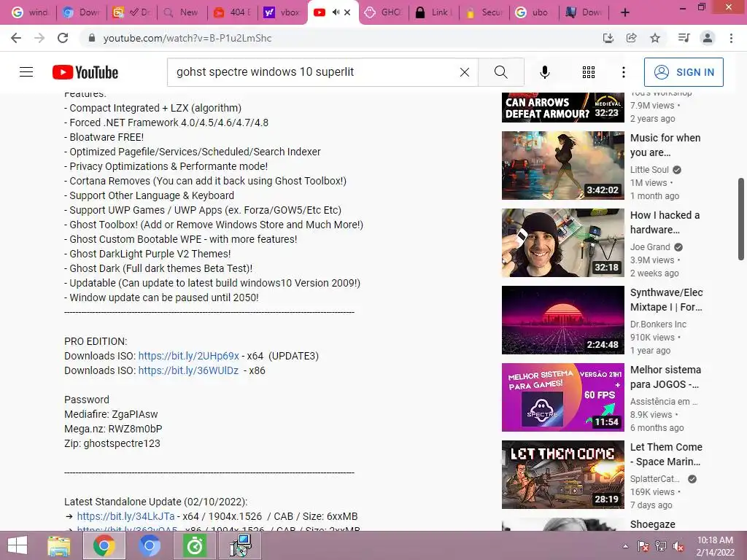Click the address bar URL

pyautogui.click(x=187, y=38)
